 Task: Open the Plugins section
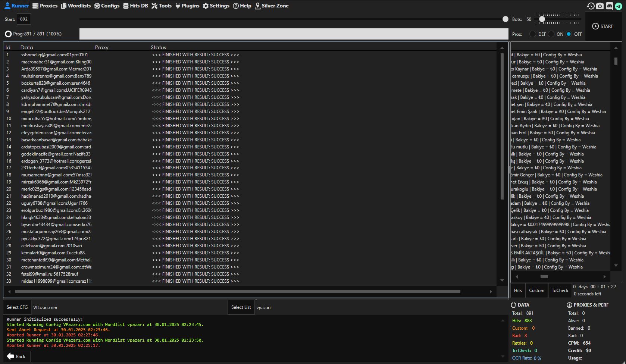click(187, 6)
